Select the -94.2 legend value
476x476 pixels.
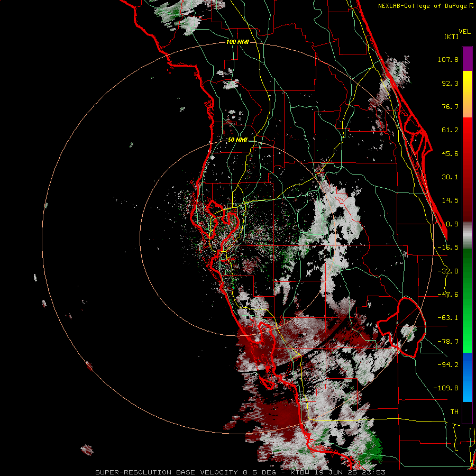coord(448,364)
